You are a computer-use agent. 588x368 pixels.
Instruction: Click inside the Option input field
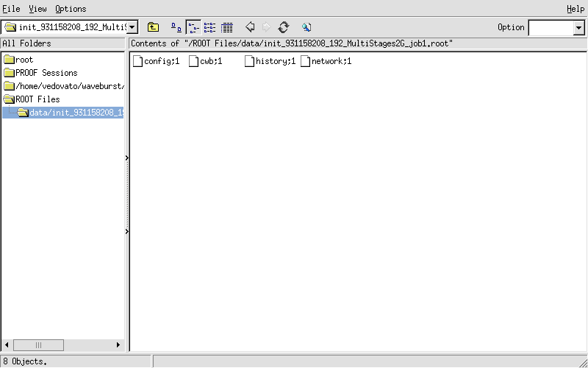(x=551, y=27)
